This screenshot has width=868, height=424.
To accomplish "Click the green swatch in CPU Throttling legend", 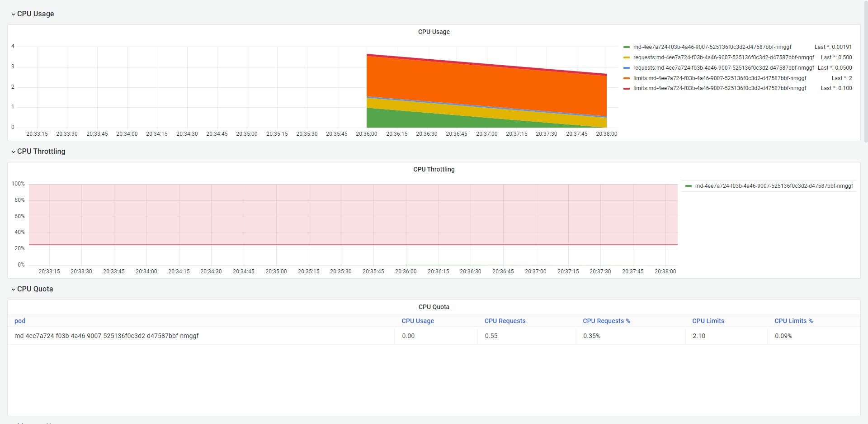I will 688,186.
